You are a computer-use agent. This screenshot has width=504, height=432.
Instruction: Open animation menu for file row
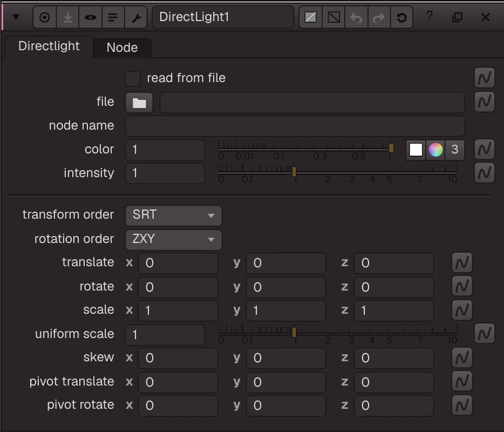coord(485,102)
